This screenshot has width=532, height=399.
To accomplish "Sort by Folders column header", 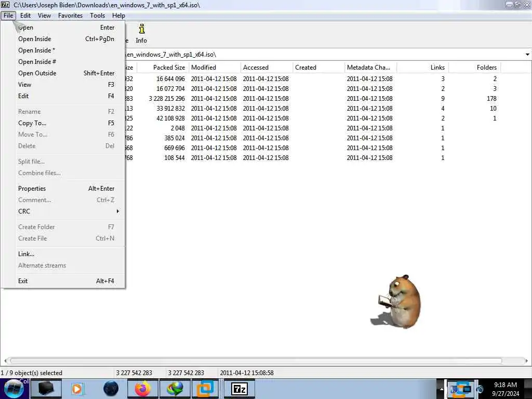I will [x=475, y=68].
